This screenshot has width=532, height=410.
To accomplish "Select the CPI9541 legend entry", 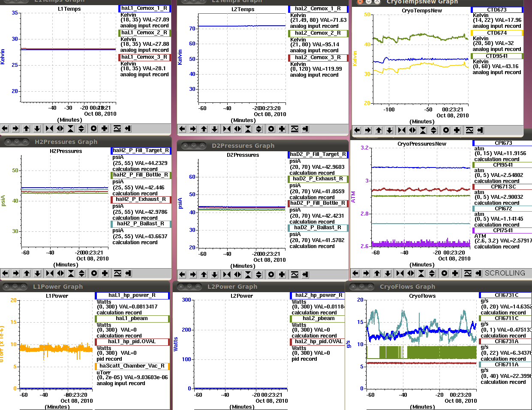I will click(x=502, y=165).
